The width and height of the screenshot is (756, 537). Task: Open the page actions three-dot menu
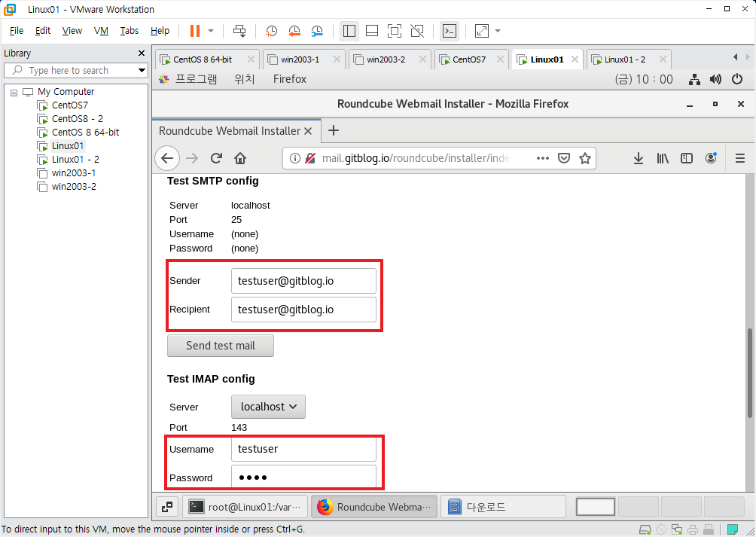pyautogui.click(x=543, y=158)
